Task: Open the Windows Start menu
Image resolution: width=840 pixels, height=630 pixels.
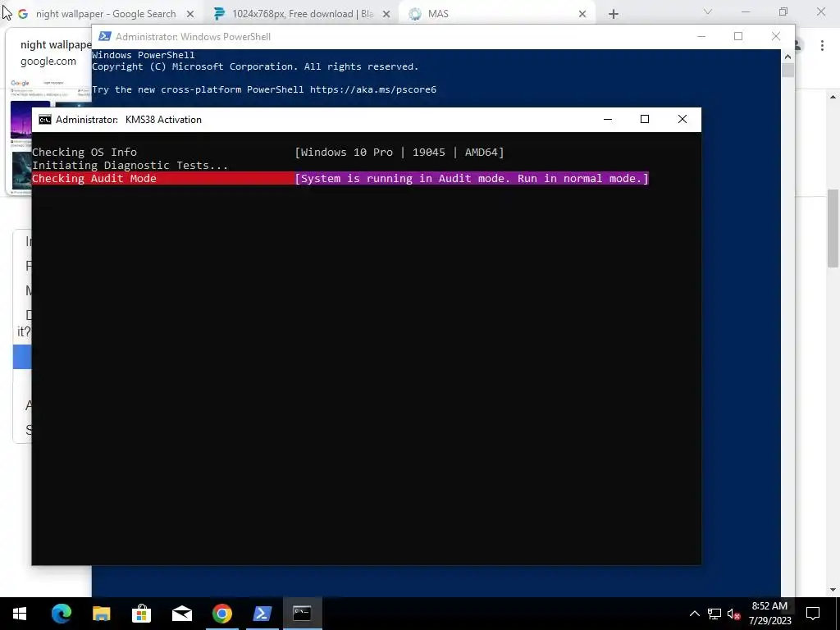Action: [20, 614]
